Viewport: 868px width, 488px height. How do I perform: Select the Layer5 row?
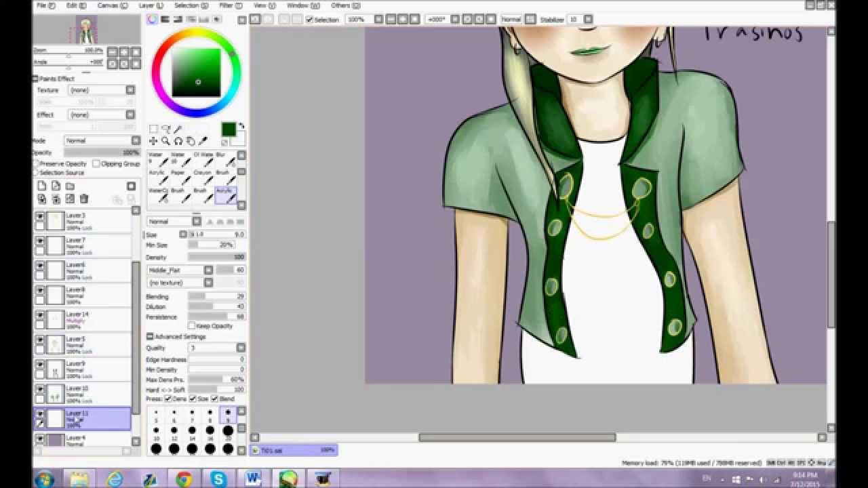pyautogui.click(x=83, y=345)
